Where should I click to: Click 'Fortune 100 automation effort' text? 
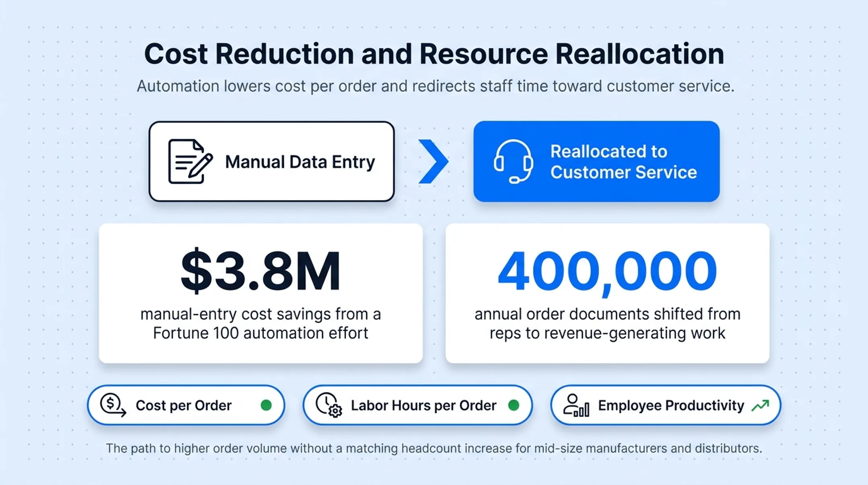tap(260, 333)
